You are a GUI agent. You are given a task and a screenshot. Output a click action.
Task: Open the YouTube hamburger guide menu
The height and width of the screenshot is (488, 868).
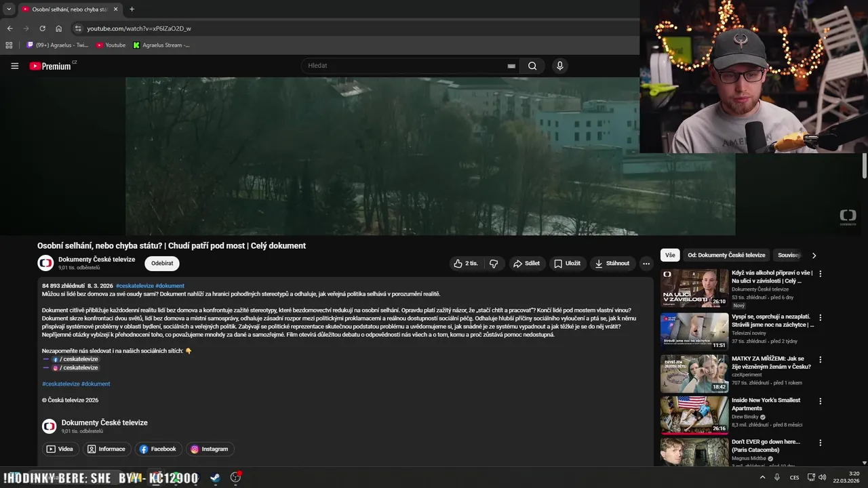[15, 66]
